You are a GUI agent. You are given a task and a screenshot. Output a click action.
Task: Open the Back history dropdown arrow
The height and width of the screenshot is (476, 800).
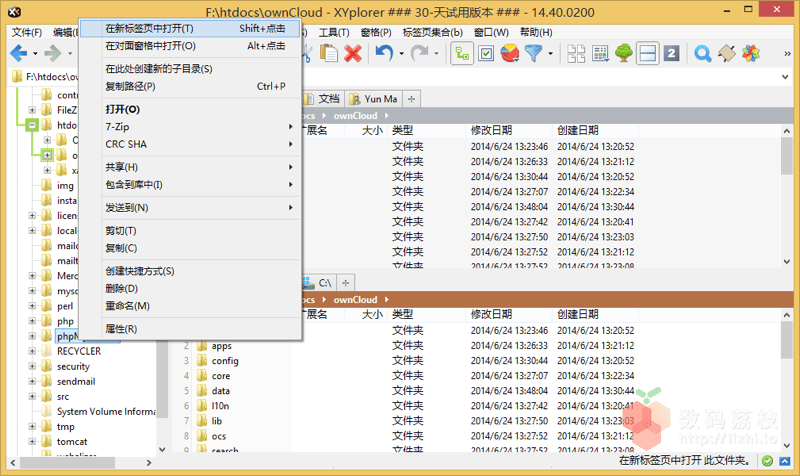[35, 53]
